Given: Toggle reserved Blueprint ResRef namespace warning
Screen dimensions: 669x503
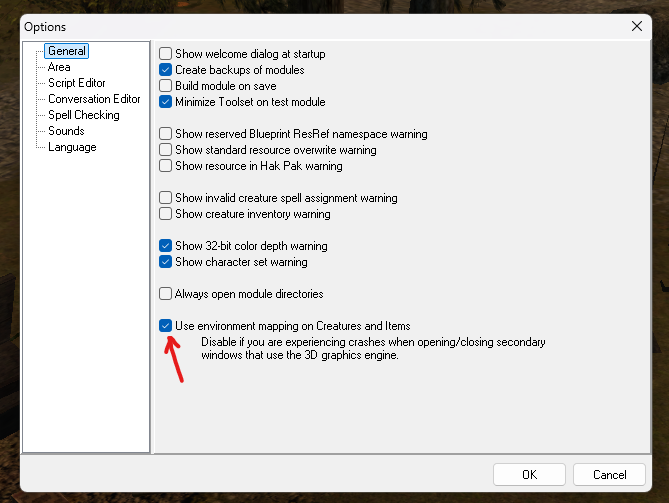Looking at the screenshot, I should (166, 134).
